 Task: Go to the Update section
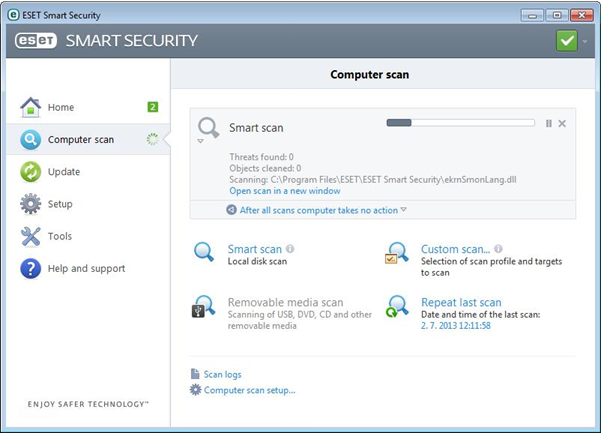coord(63,172)
